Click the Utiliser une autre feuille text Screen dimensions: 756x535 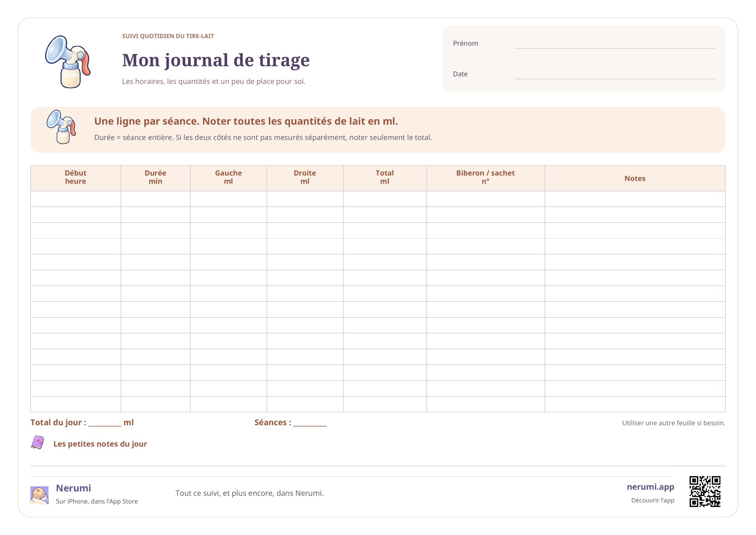(x=674, y=423)
